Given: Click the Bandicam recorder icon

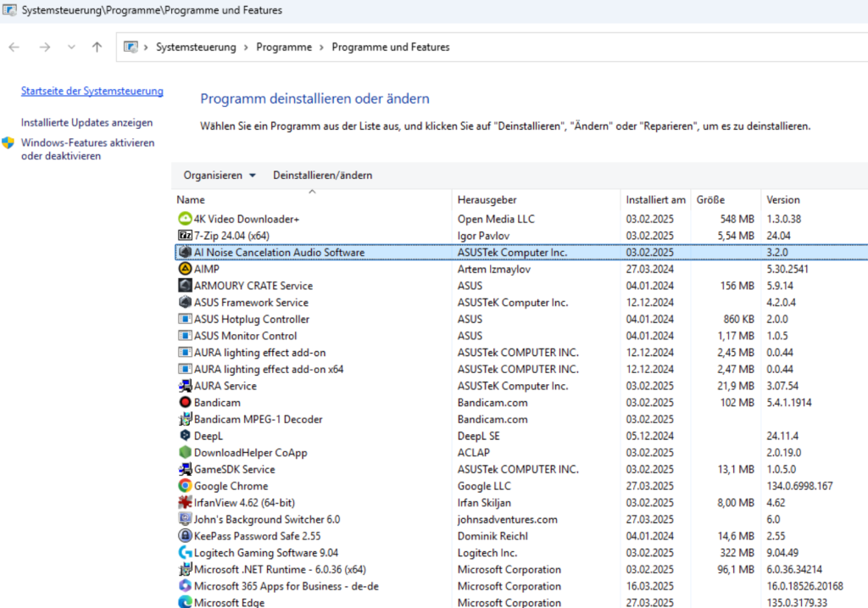Looking at the screenshot, I should (186, 402).
